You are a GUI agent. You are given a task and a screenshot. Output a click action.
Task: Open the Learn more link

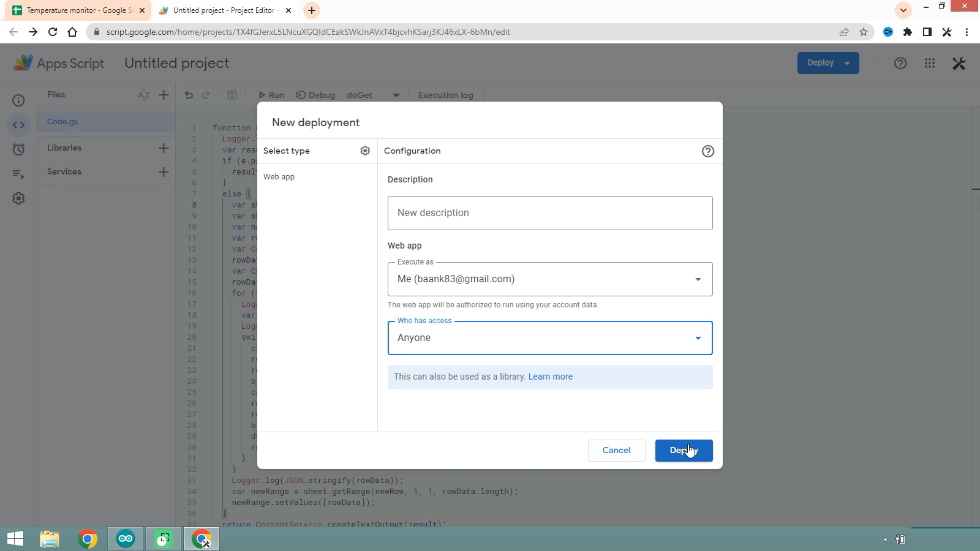pos(551,377)
